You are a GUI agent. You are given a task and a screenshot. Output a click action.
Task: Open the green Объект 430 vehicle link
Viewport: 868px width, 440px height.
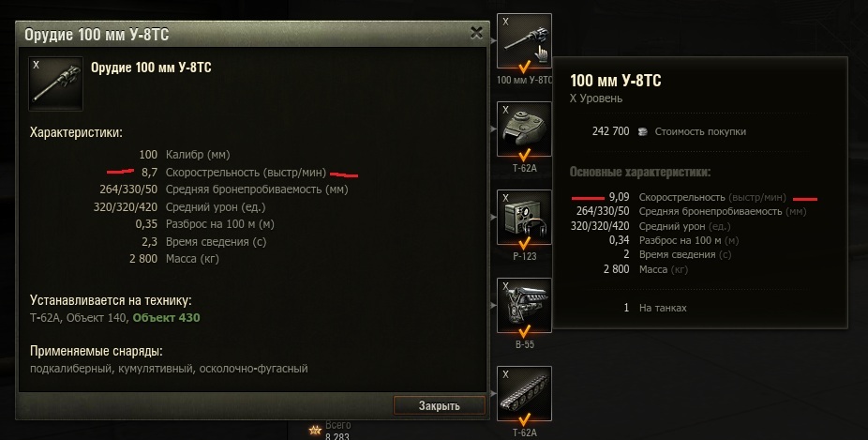(x=166, y=318)
